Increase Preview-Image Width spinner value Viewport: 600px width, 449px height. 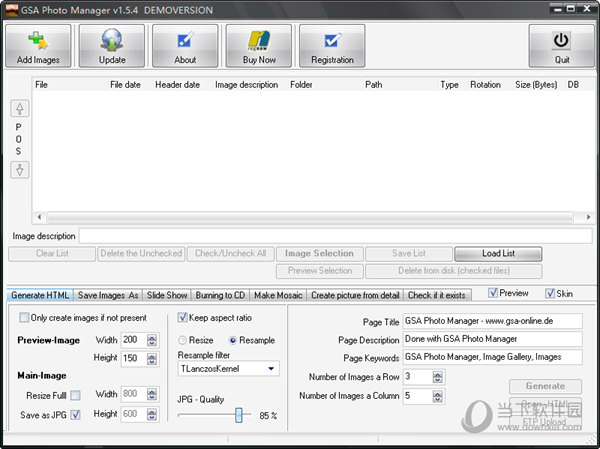click(x=152, y=336)
